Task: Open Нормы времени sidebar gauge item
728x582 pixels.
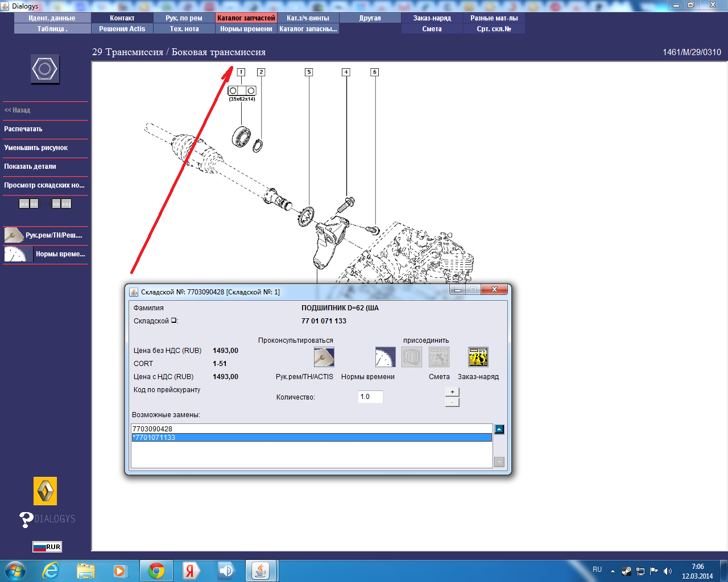Action: coord(45,253)
